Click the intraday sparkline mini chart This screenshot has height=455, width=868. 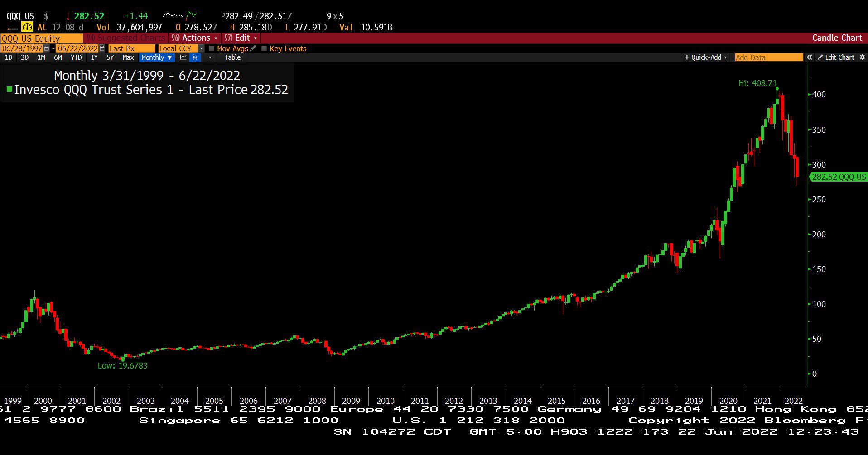(180, 16)
